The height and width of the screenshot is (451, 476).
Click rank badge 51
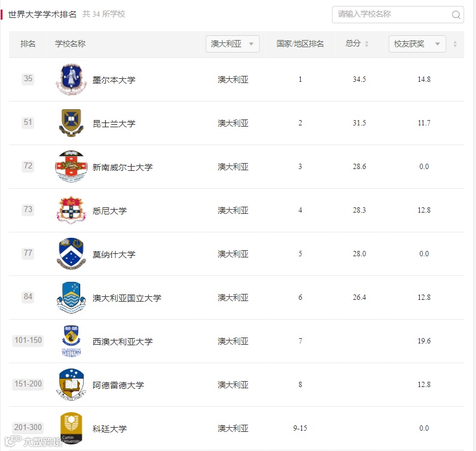28,122
